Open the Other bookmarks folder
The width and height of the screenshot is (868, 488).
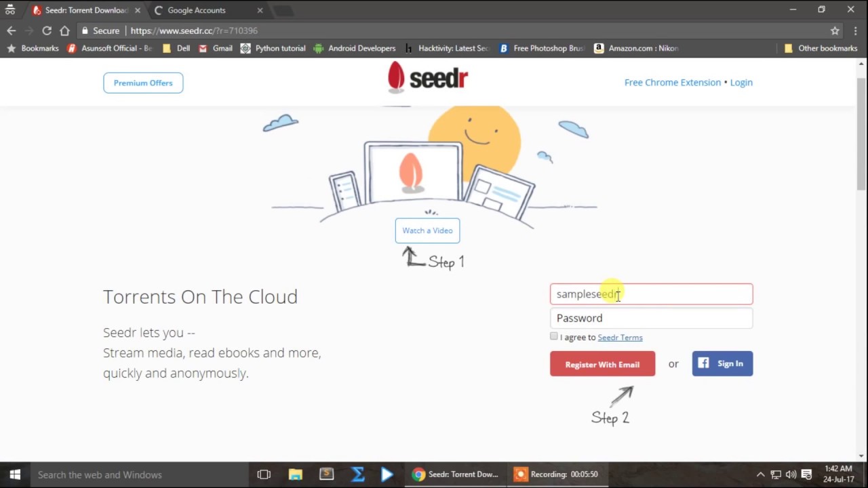coord(821,48)
